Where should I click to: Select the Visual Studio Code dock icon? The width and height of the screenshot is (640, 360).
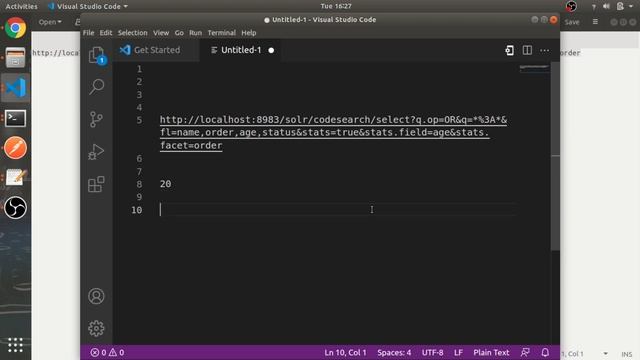(16, 88)
